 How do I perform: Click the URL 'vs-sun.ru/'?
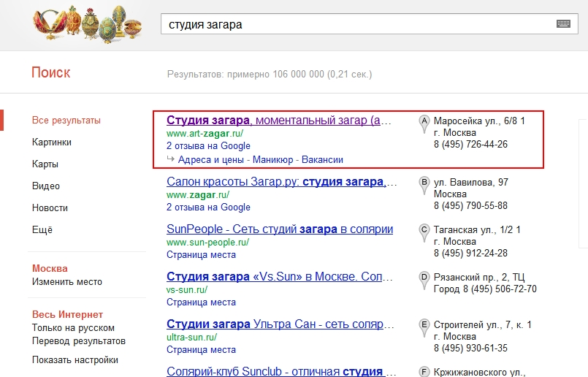tap(187, 290)
